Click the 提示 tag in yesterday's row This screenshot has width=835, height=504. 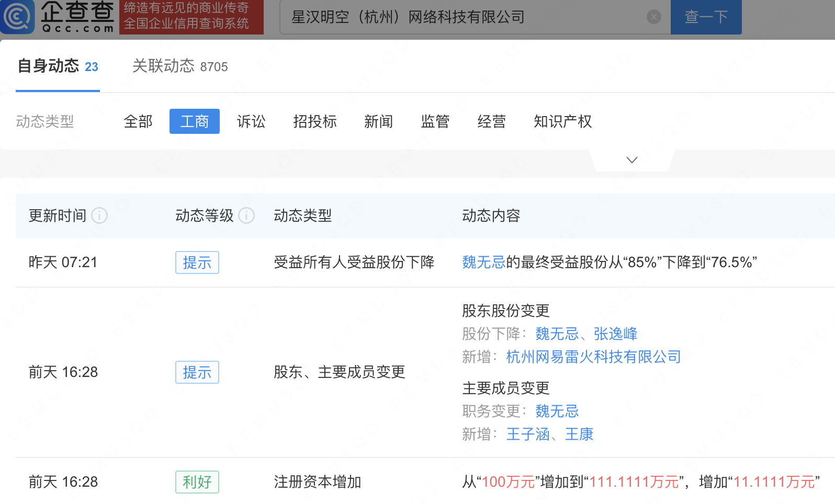197,262
